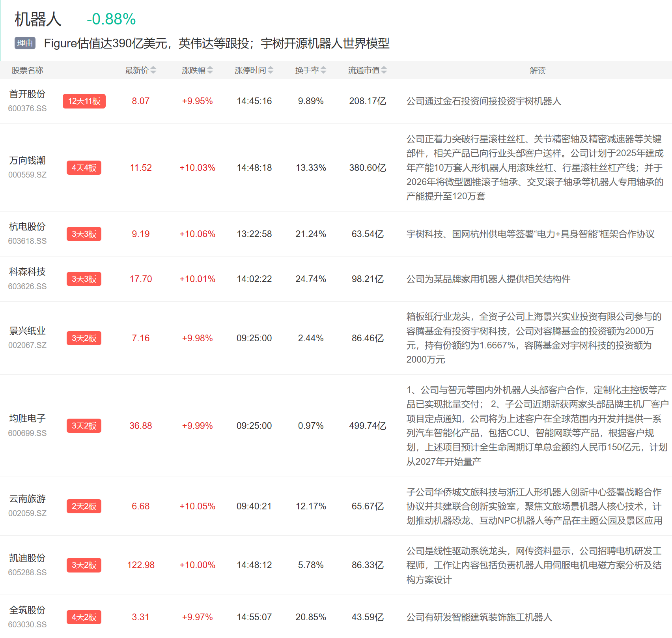Click the 3天2板 badge for 景兴纸业
Screen dimensions: 672x638
[x=84, y=338]
